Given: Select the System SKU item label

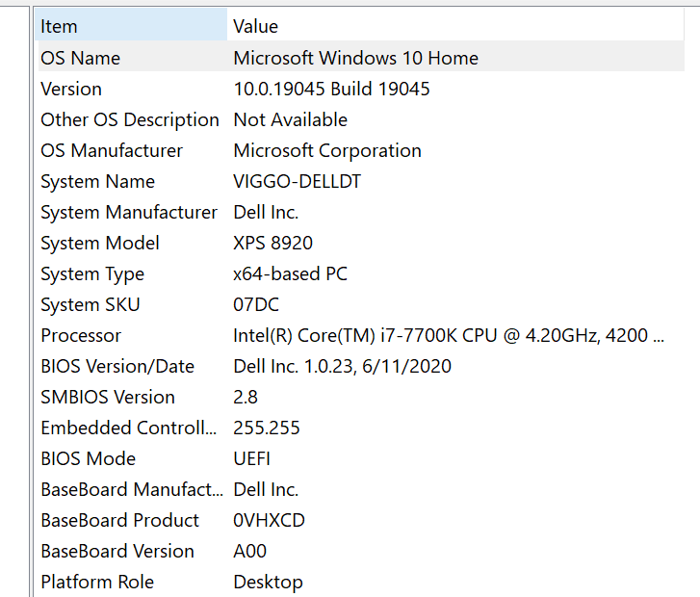Looking at the screenshot, I should coord(91,305).
